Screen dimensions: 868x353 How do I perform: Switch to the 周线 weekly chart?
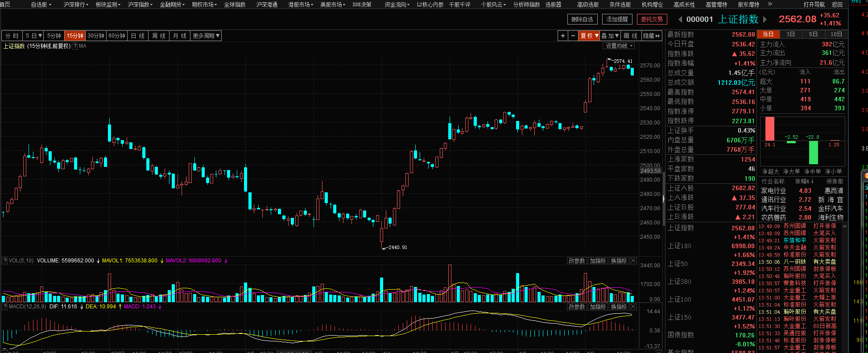[159, 36]
